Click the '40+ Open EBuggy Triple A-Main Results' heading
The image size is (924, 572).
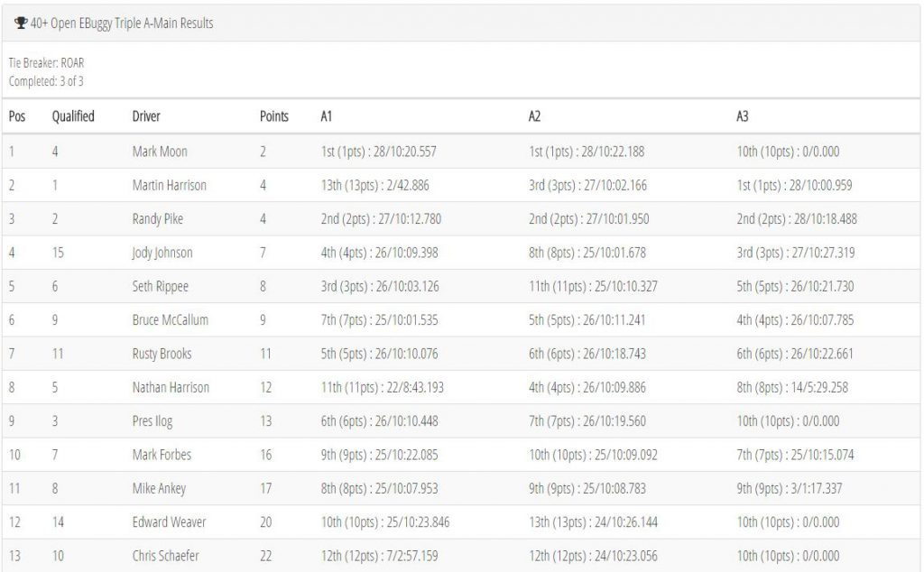[122, 23]
